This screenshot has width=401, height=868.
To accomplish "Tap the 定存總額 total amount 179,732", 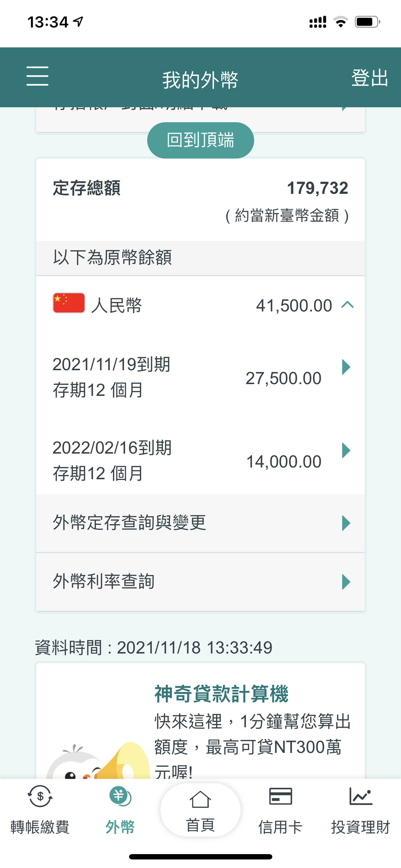I will pos(317,188).
